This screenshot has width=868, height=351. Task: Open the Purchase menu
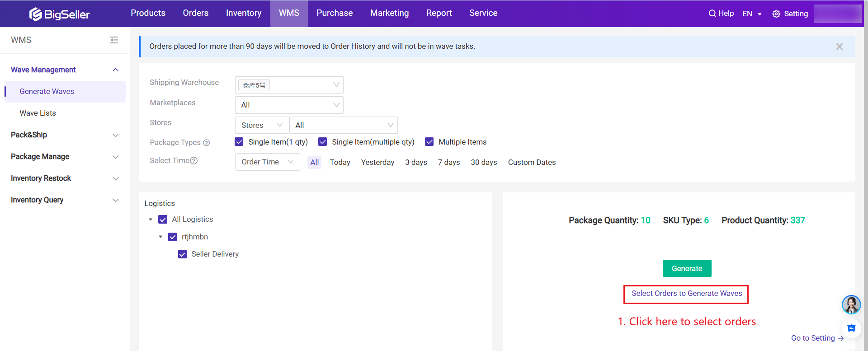pyautogui.click(x=335, y=13)
